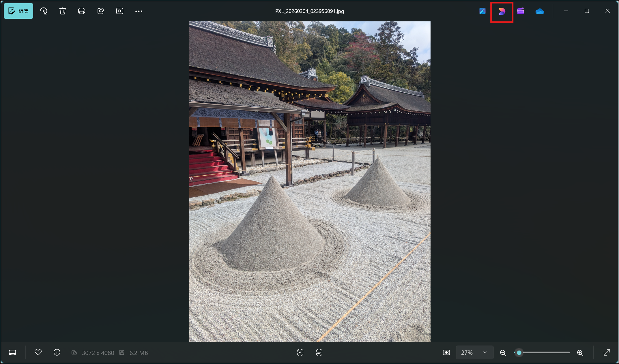Viewport: 619px width, 364px height.
Task: Print the photo using the printer icon
Action: click(82, 11)
